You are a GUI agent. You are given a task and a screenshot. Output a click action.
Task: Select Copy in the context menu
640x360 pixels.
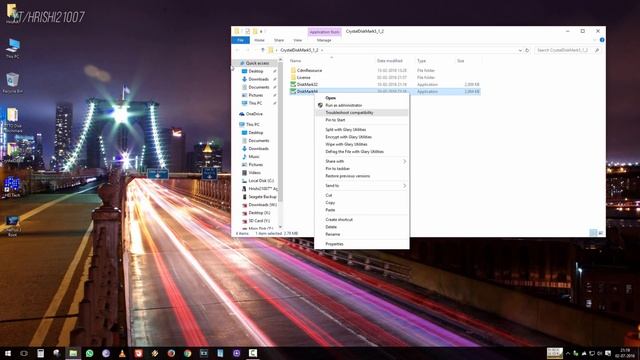[330, 203]
